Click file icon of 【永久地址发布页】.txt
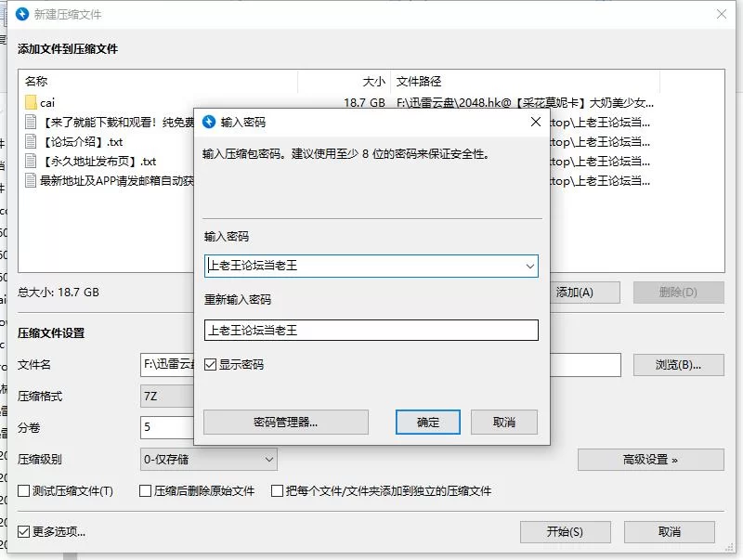Viewport: 743px width, 560px height. (x=31, y=161)
